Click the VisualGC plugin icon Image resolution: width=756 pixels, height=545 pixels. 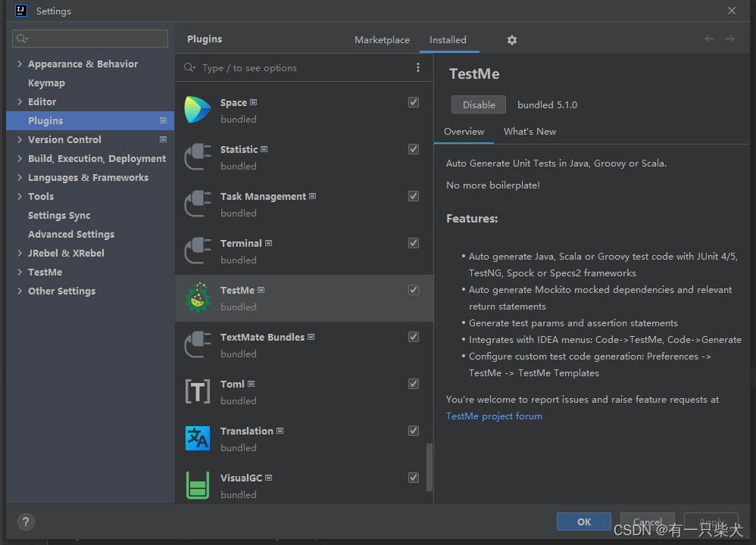coord(198,485)
